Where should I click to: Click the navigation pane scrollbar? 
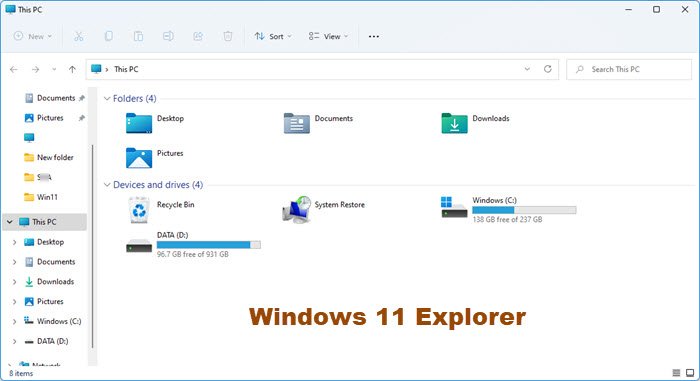[x=92, y=246]
